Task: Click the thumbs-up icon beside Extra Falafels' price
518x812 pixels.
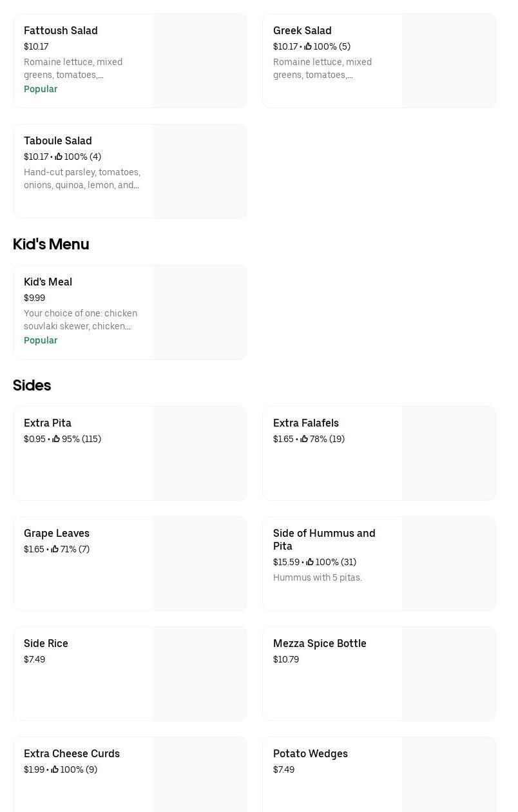Action: coord(304,439)
